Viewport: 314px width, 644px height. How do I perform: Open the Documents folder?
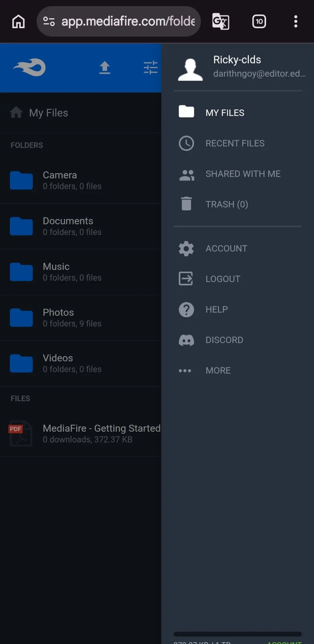(81, 226)
